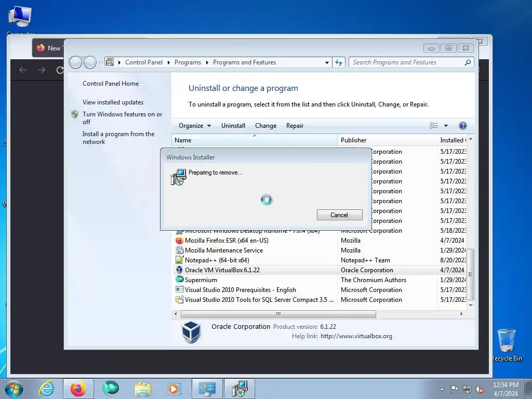This screenshot has width=532, height=399.
Task: Click vertical scrollbar up arrow
Action: (471, 139)
